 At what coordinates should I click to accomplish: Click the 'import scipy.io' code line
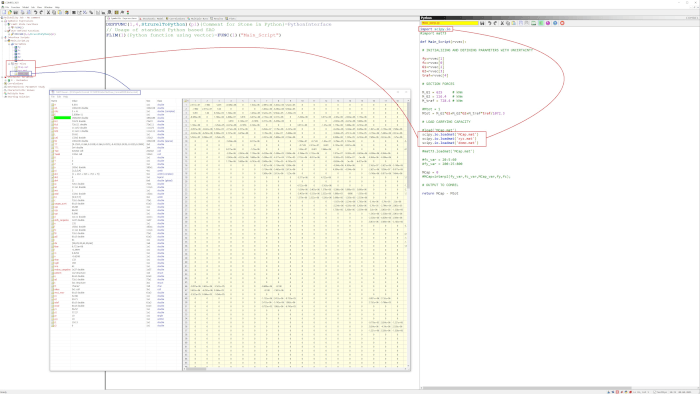coord(436,29)
